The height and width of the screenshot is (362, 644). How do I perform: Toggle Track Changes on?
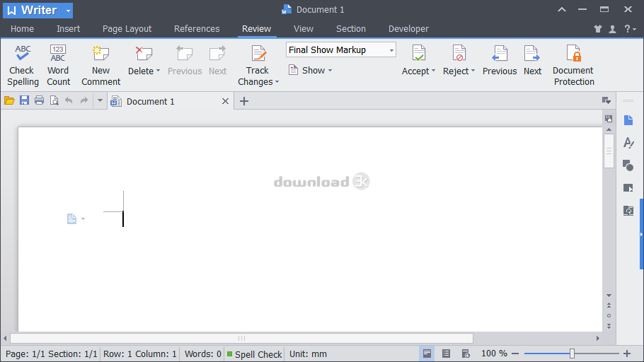click(x=258, y=54)
